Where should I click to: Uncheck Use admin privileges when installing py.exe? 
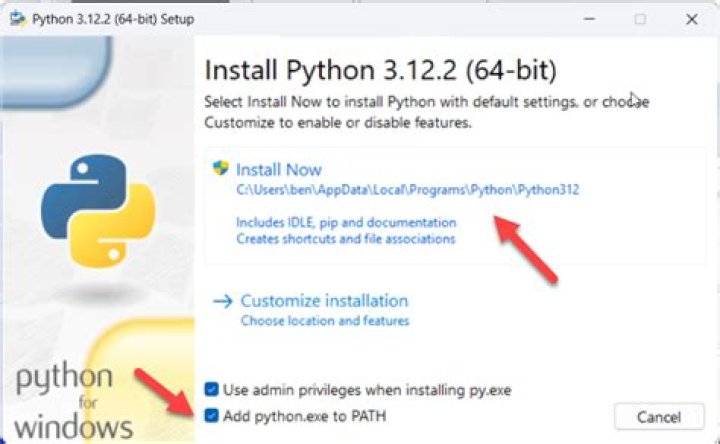tap(211, 389)
